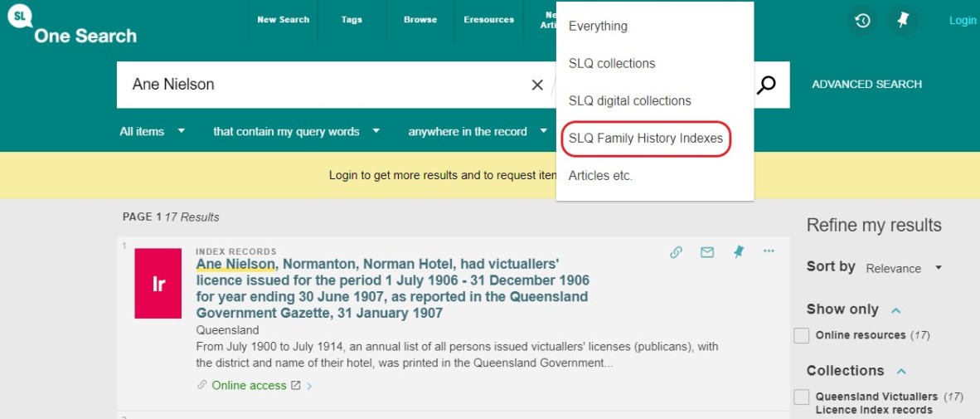Change Sort by Relevance dropdown

coord(903,268)
